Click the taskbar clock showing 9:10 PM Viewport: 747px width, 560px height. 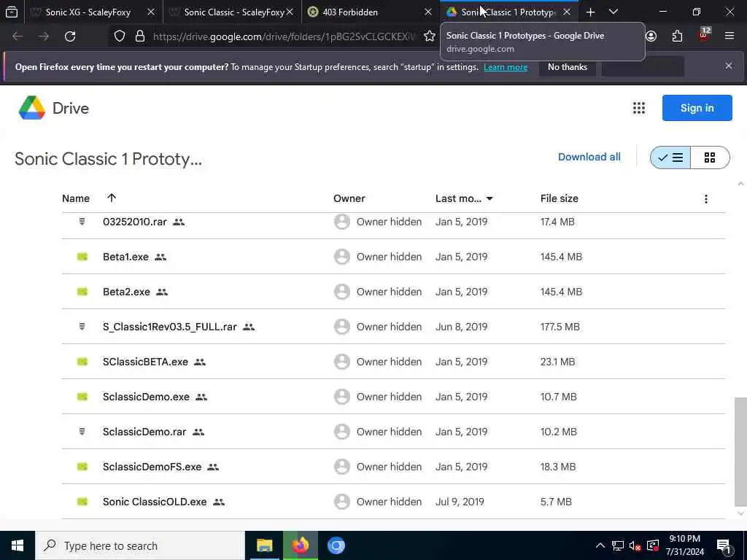(x=684, y=545)
